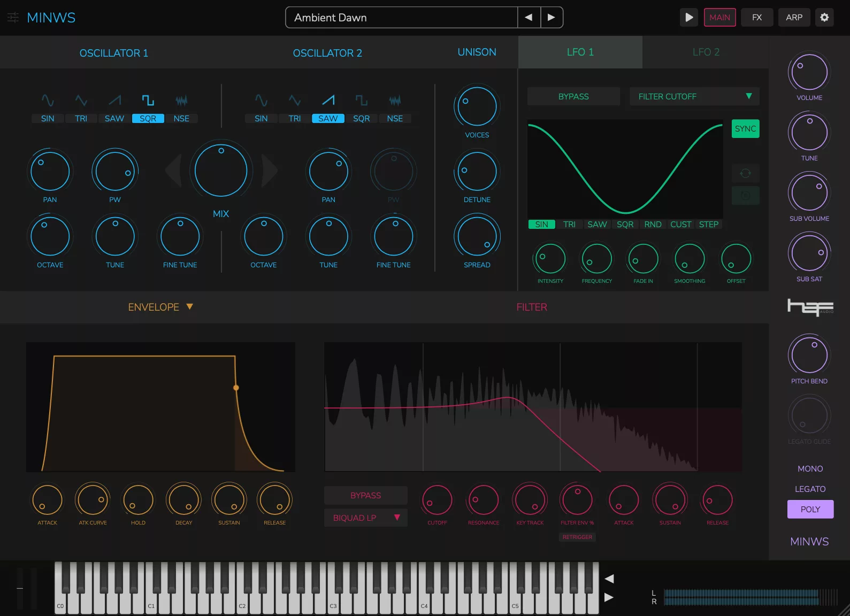Viewport: 850px width, 616px height.
Task: Select the square wave icon in Oscillator 1
Action: coord(148,101)
